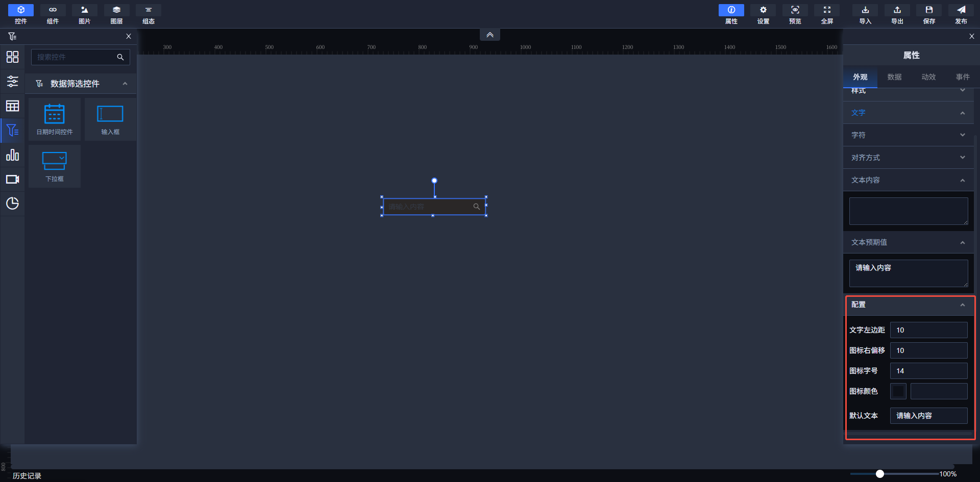Collapse the 文本内容 section
Viewport: 980px width, 482px height.
coord(909,180)
